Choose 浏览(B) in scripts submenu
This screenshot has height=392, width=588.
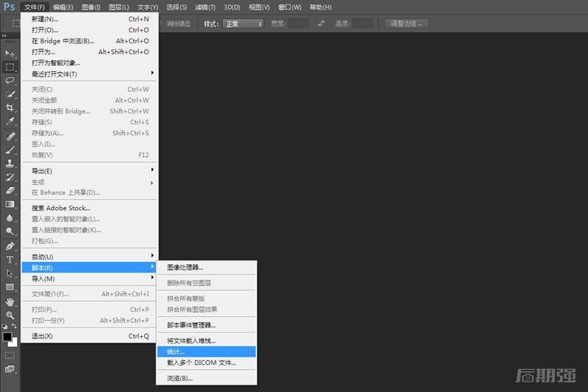[207, 378]
